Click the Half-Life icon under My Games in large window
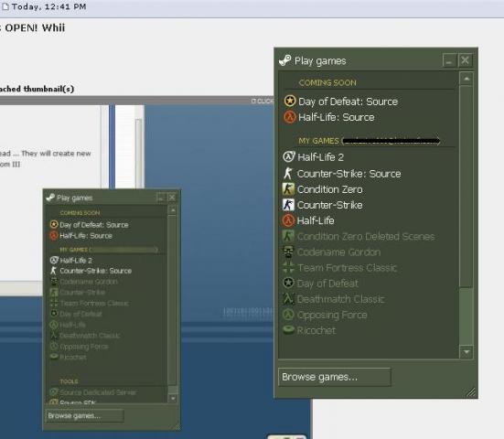This screenshot has height=439, width=504. pos(288,220)
